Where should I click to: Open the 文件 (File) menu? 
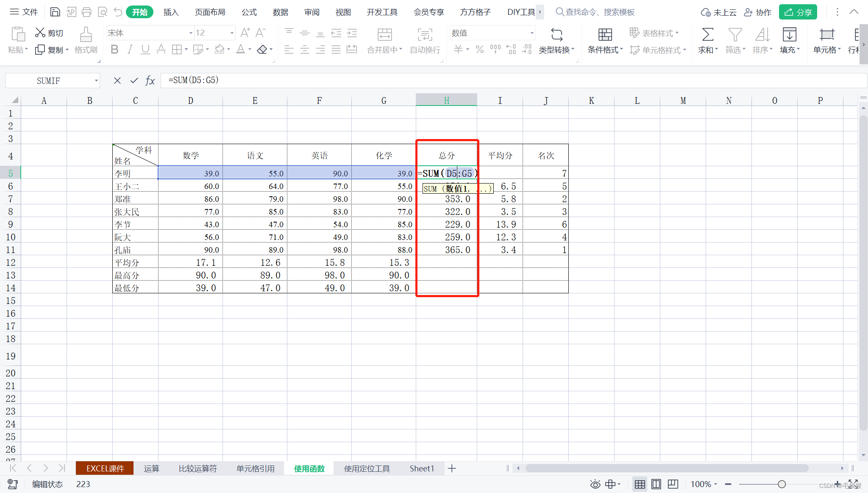[x=24, y=12]
